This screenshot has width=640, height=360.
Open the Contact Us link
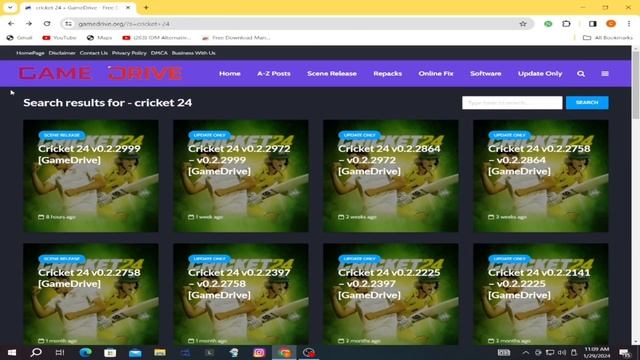pos(93,53)
